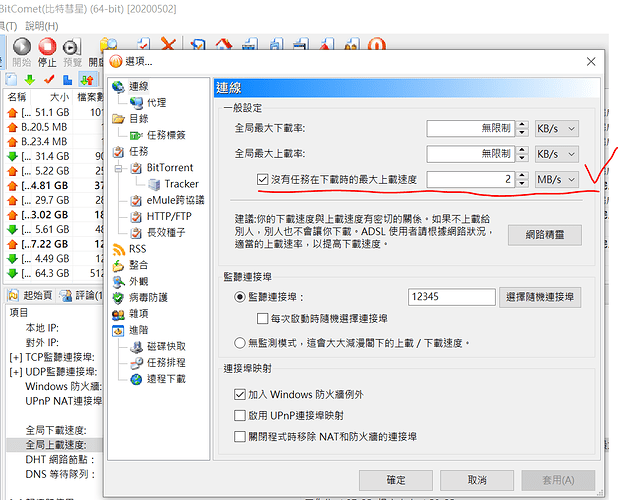The image size is (618, 500).
Task: Click the green downloading filter arrow icon
Action: 30,80
